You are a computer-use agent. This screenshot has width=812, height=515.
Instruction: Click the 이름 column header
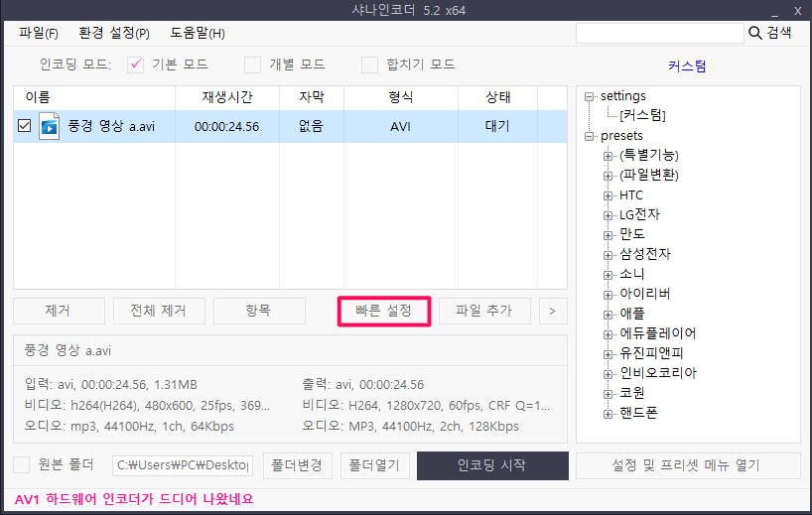[x=94, y=97]
